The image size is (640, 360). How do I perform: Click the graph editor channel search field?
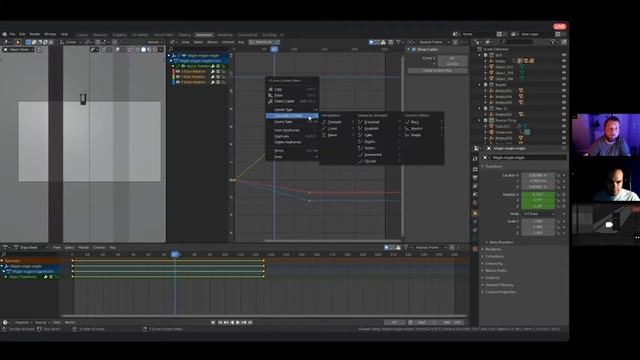(x=200, y=49)
